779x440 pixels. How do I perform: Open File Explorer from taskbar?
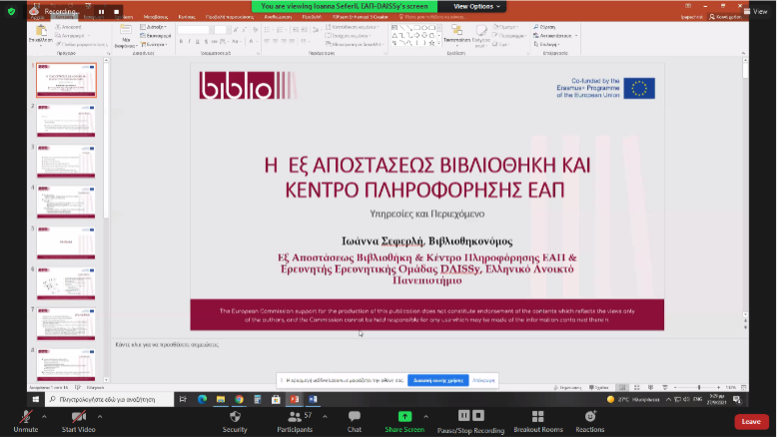[222, 400]
